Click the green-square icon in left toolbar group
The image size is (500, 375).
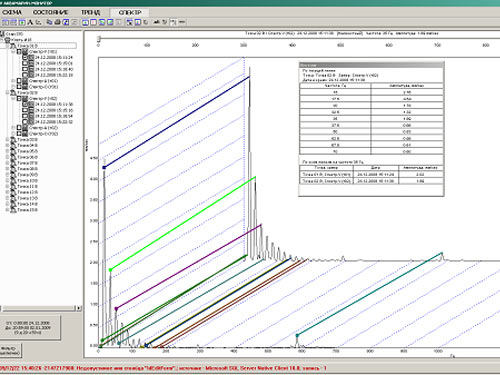(x=22, y=22)
